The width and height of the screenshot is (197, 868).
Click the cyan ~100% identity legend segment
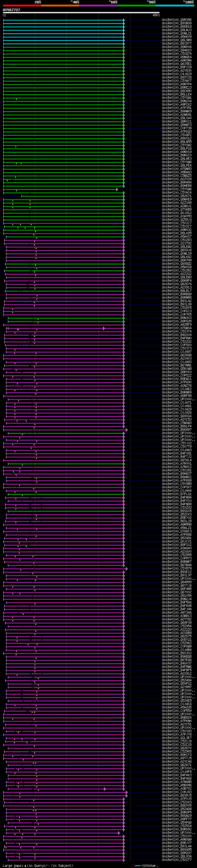click(175, 6)
